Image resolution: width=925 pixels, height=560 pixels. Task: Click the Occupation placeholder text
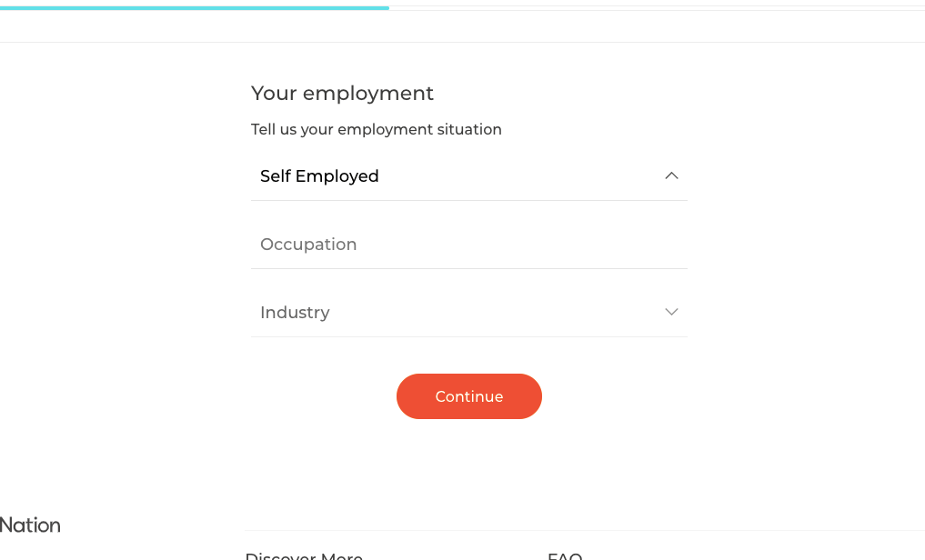click(308, 244)
